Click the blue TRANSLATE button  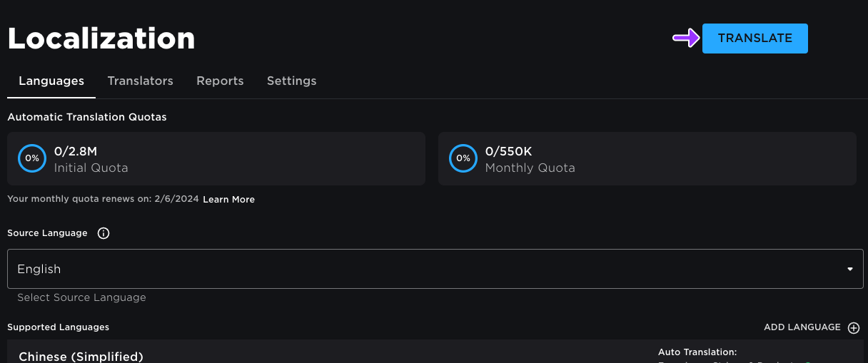coord(755,39)
